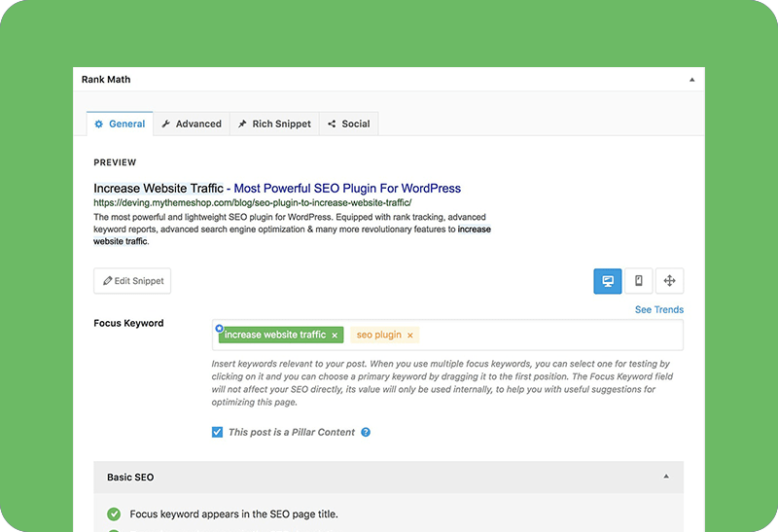Select desktop preview mode icon
Image resolution: width=778 pixels, height=532 pixels.
608,281
